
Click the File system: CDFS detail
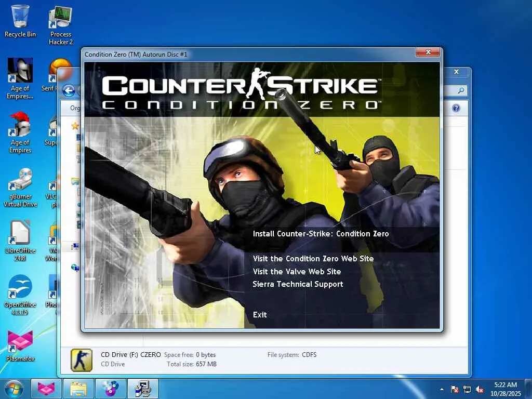(x=292, y=355)
